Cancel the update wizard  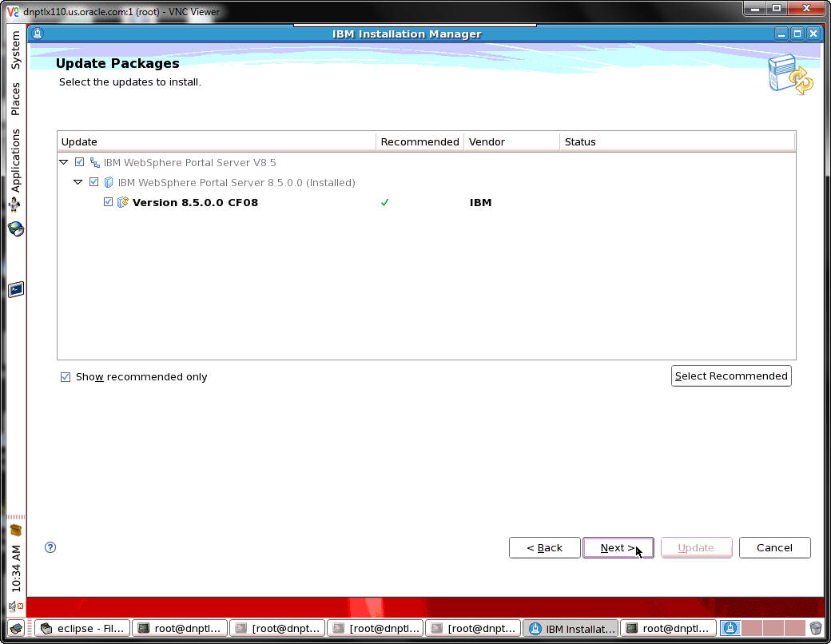pos(774,547)
